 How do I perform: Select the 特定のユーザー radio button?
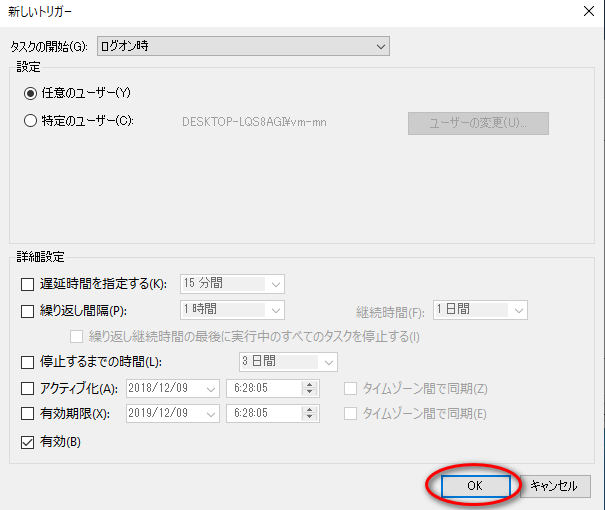(x=30, y=121)
